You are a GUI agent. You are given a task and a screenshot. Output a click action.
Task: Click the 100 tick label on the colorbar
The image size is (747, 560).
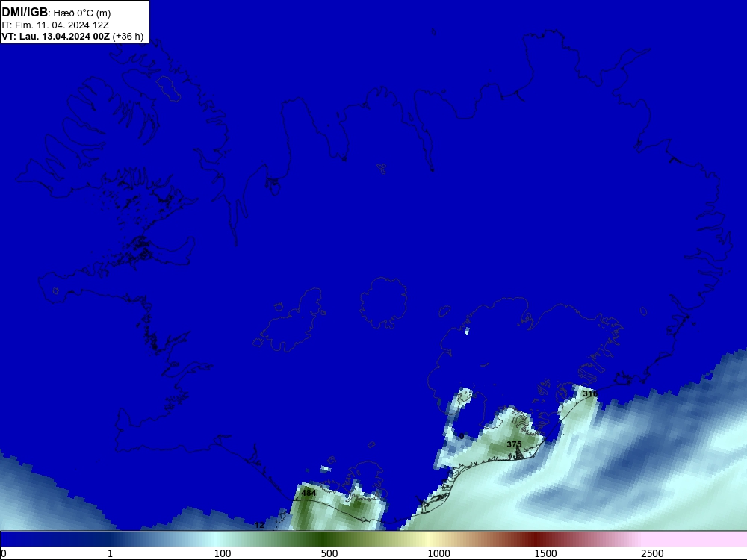(x=223, y=553)
